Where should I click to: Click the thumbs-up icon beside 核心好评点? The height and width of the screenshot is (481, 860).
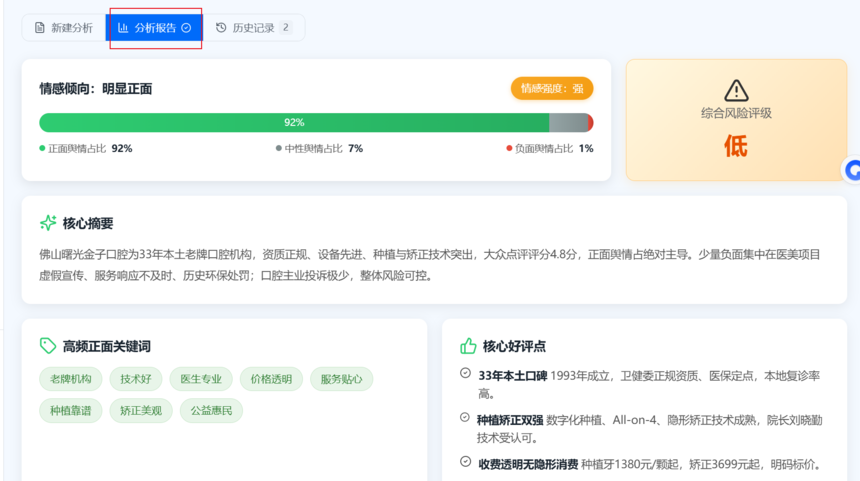pos(468,346)
